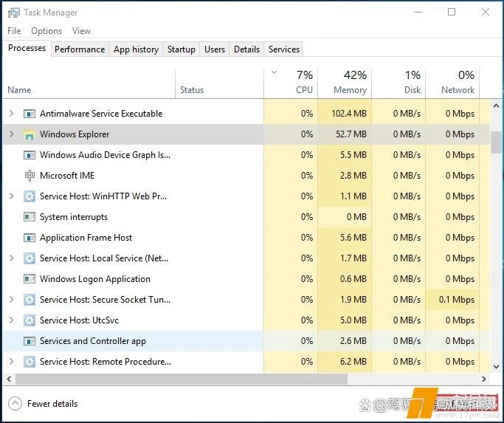Click the Antimalware Service Executable icon

coord(30,114)
